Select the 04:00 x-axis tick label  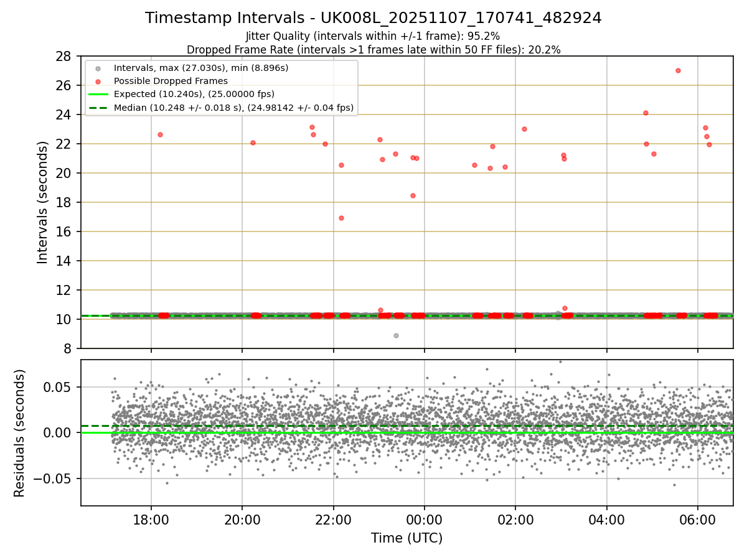coord(606,520)
